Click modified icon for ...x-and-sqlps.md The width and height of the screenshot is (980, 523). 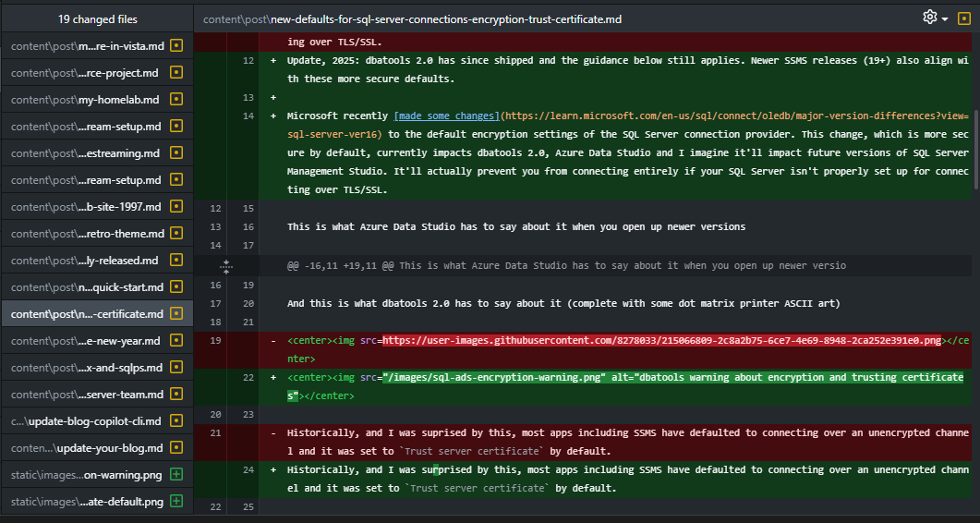pos(176,367)
